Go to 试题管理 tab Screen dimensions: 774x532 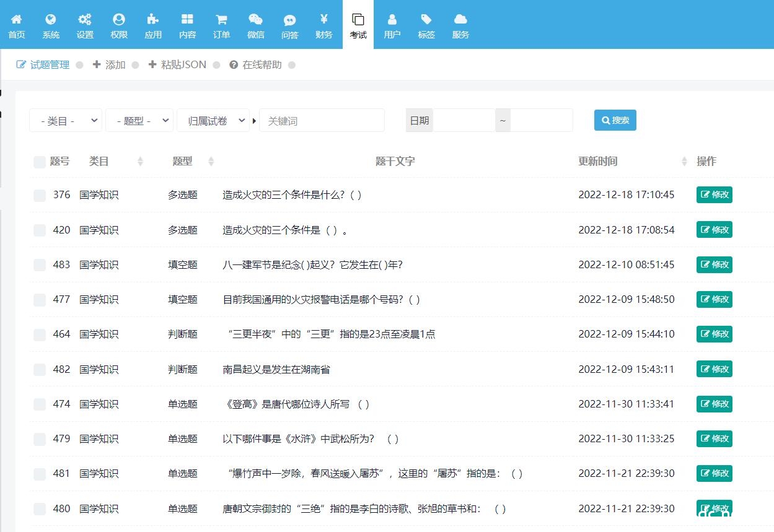click(43, 64)
